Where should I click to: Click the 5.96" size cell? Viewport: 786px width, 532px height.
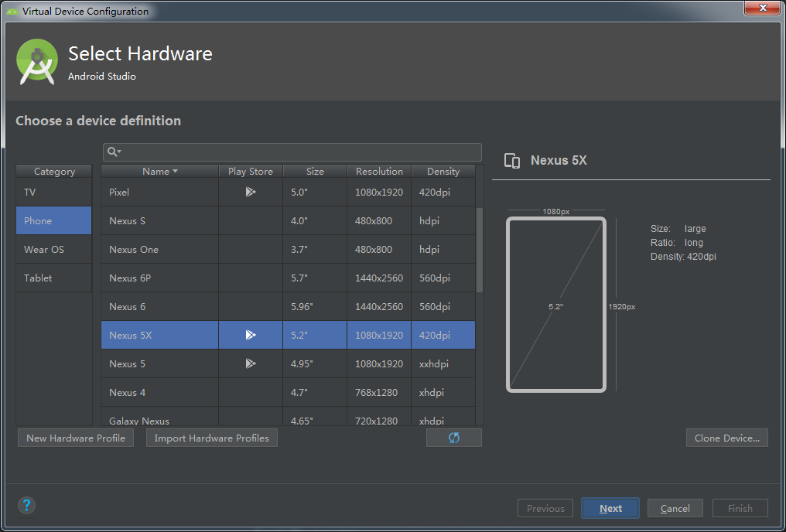tap(315, 306)
